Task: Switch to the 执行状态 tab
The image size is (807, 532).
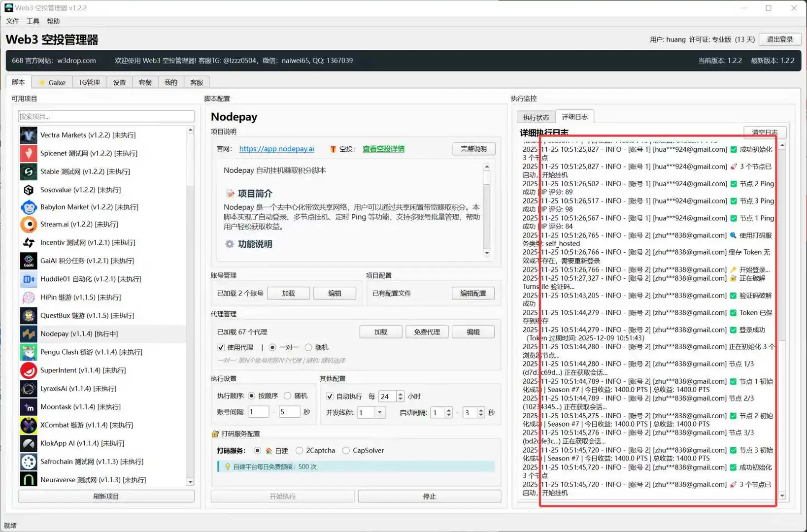Action: pyautogui.click(x=536, y=117)
